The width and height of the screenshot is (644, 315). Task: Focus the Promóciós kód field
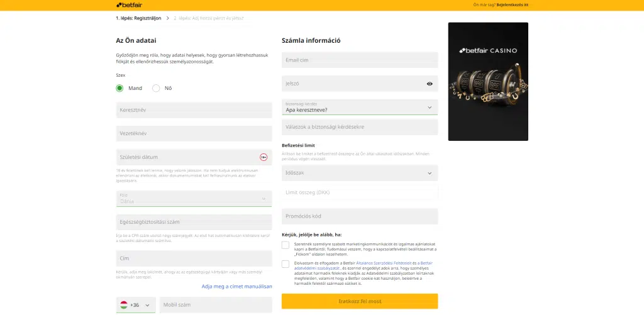(x=360, y=216)
